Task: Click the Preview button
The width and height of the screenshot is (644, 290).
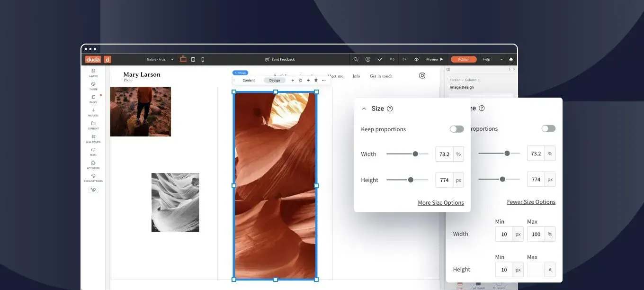Action: coord(434,59)
